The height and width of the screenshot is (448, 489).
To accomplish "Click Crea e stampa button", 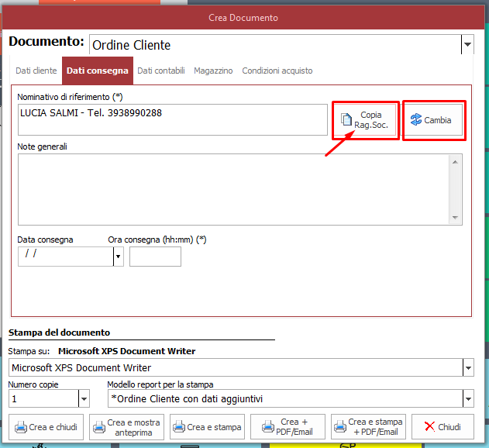I will coord(207,427).
